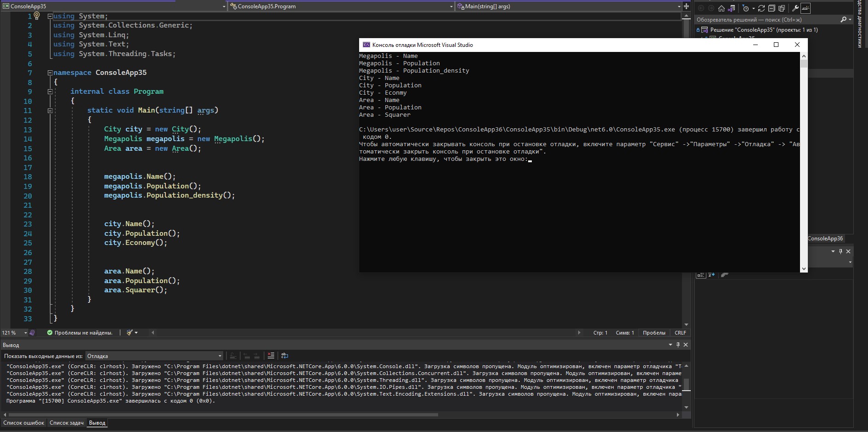Viewport: 868px width, 432px height.
Task: Pin the Output panel with the pushpin icon
Action: [678, 345]
